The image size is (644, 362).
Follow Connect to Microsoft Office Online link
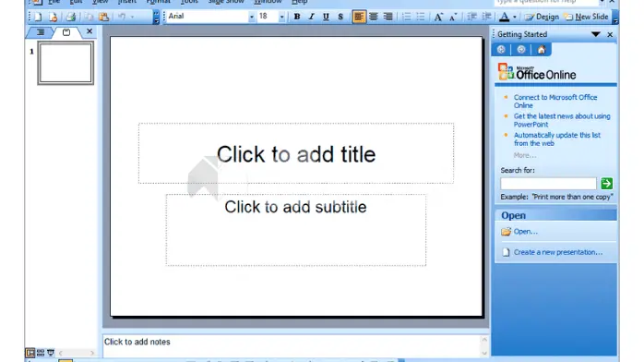(x=555, y=101)
